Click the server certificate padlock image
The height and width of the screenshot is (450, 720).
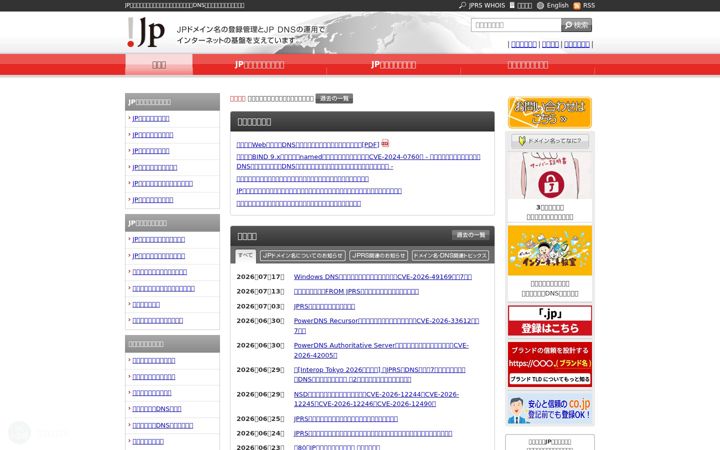[550, 175]
